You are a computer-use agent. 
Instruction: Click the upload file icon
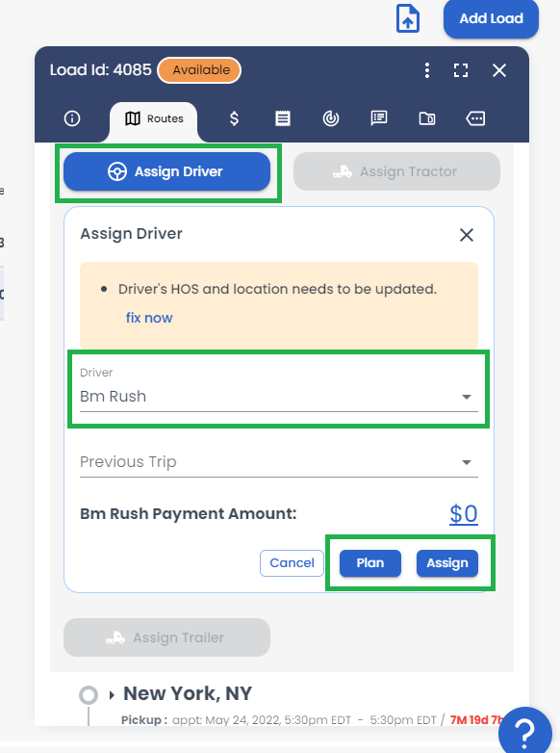[408, 18]
